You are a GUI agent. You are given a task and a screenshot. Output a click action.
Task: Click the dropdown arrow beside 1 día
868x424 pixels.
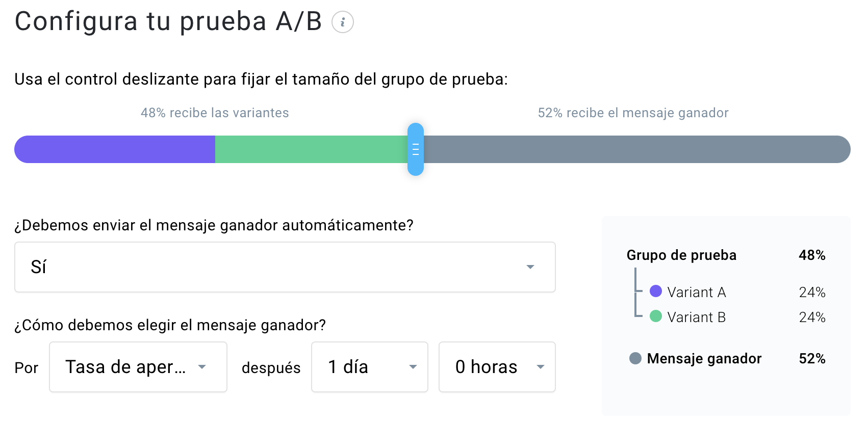[412, 367]
